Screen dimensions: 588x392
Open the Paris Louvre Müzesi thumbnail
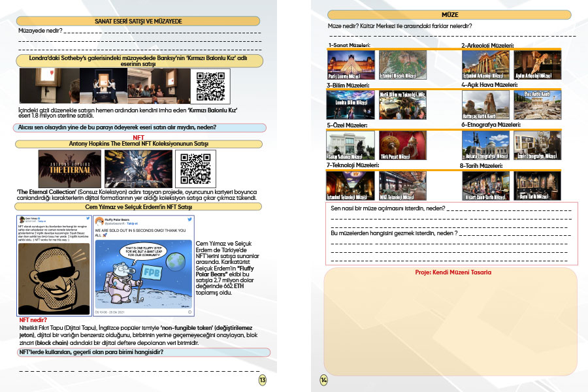351,65
